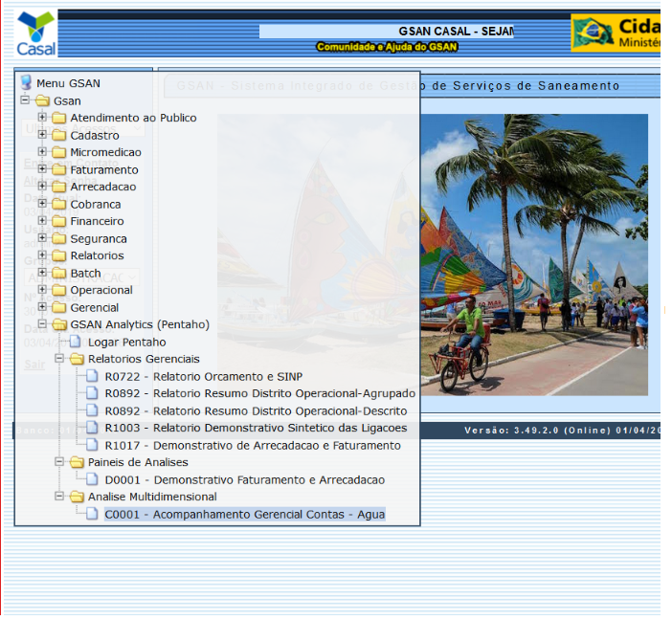Click the Sair logout link
This screenshot has height=620, width=672.
[34, 365]
